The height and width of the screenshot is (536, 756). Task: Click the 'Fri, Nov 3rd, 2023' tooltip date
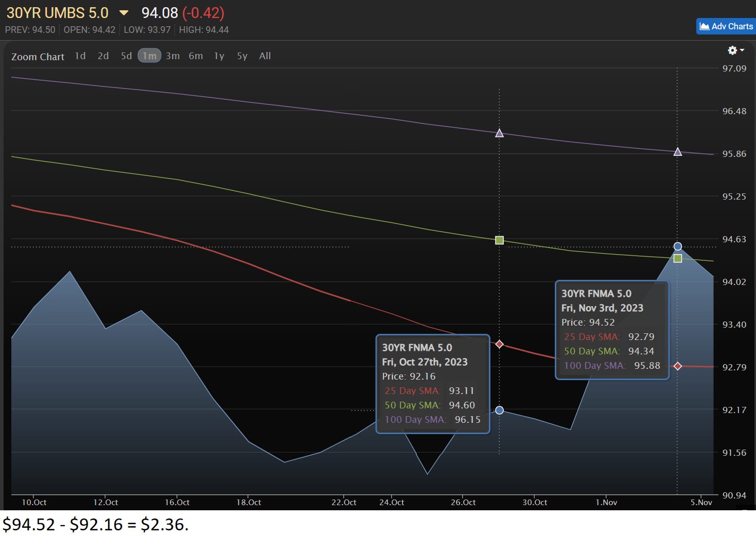click(602, 308)
